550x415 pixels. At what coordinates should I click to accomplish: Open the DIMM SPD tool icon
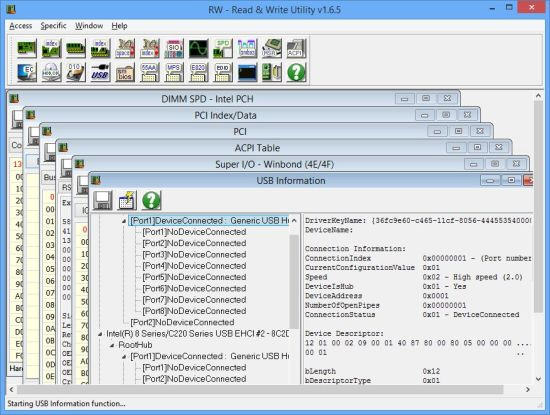tap(223, 48)
